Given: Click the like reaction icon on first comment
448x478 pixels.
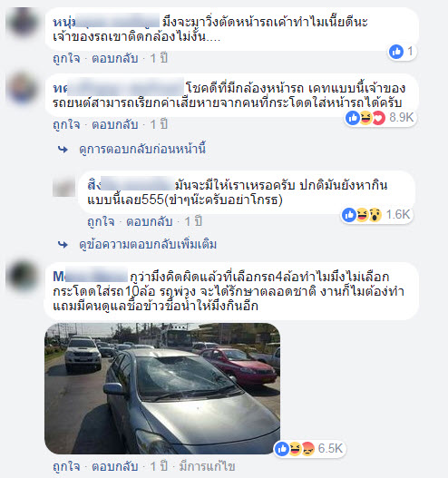Looking at the screenshot, I should tap(396, 52).
